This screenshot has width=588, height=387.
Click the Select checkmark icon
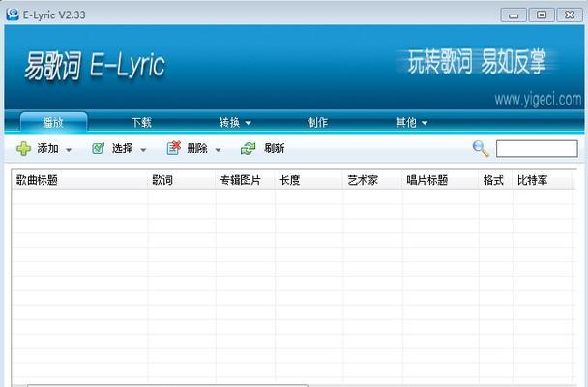pyautogui.click(x=99, y=148)
